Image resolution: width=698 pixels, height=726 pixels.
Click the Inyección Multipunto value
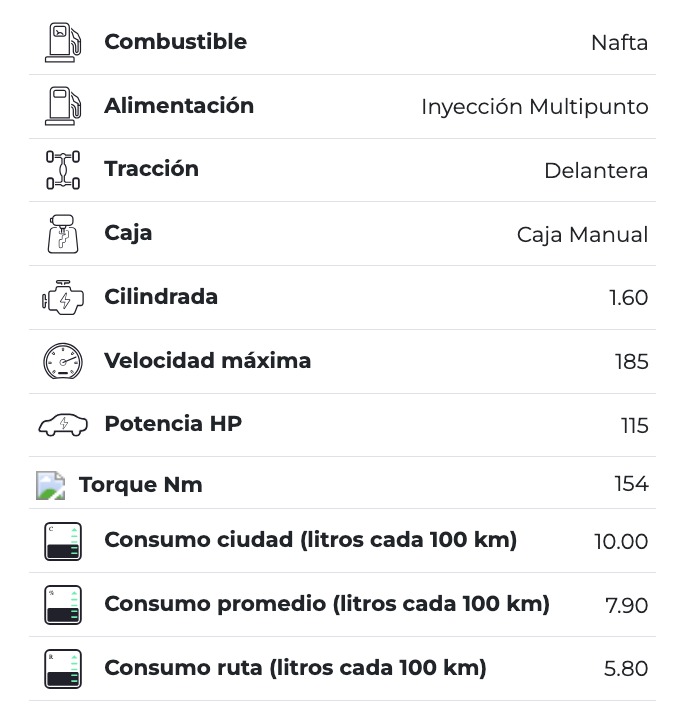point(534,107)
